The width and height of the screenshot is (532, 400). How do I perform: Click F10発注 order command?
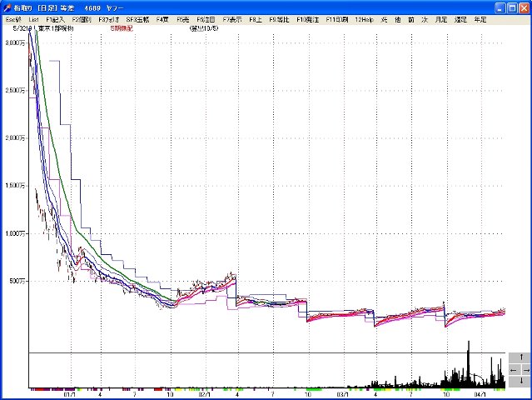click(307, 18)
